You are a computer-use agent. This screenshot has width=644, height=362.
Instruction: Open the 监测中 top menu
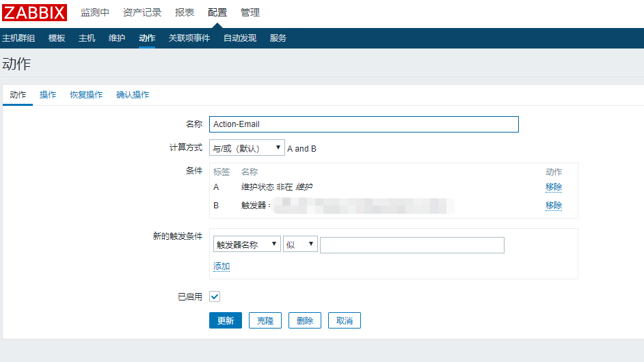95,12
